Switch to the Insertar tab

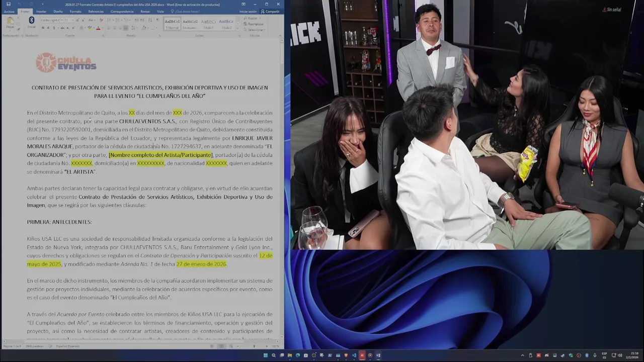pos(41,12)
